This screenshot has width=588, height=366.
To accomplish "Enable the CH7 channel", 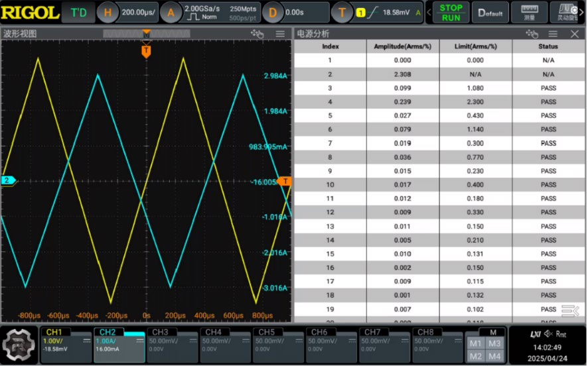I will pos(372,332).
